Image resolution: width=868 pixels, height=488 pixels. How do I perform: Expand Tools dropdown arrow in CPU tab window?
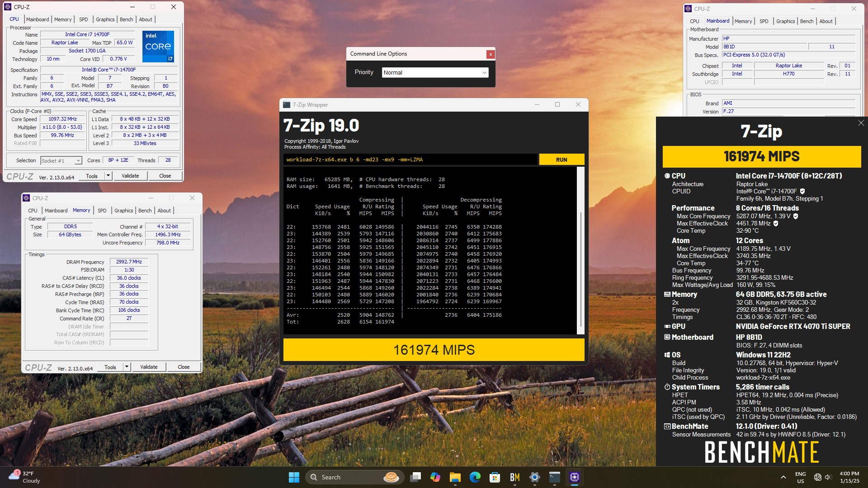[x=108, y=176]
